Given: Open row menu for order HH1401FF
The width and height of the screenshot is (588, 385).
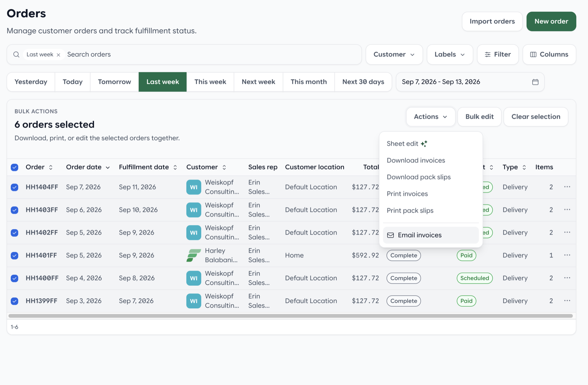Looking at the screenshot, I should [x=567, y=255].
